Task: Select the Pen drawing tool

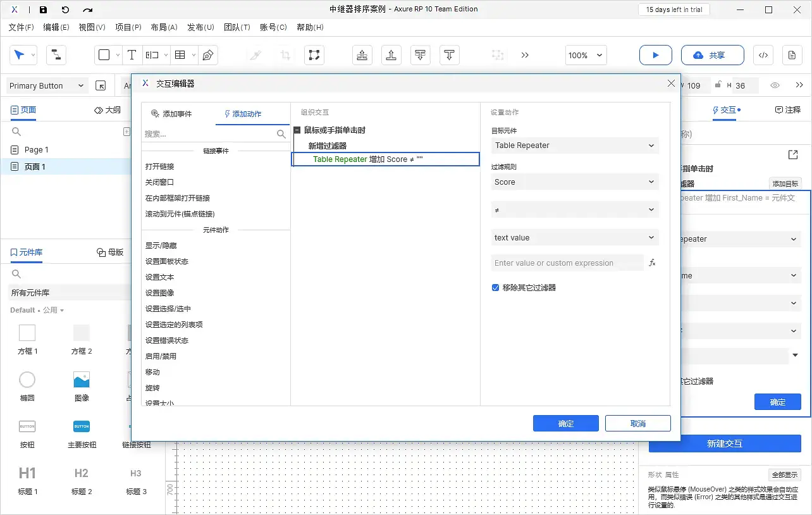Action: pyautogui.click(x=207, y=55)
